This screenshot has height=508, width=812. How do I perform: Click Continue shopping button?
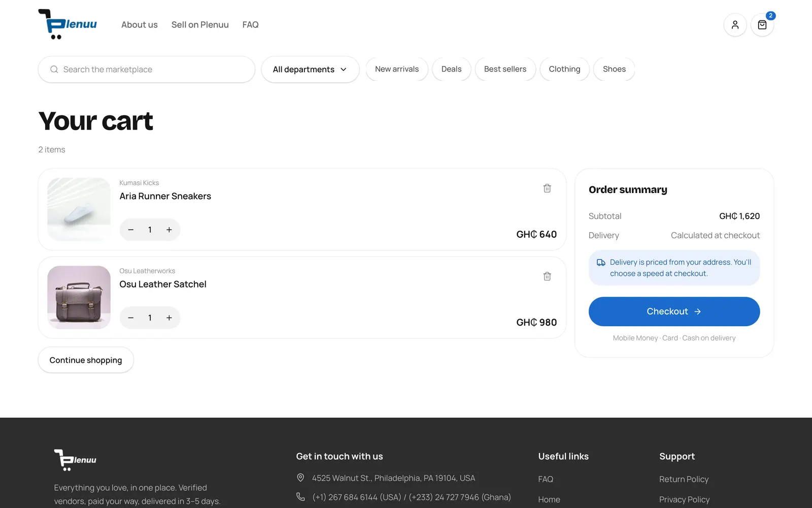point(86,360)
